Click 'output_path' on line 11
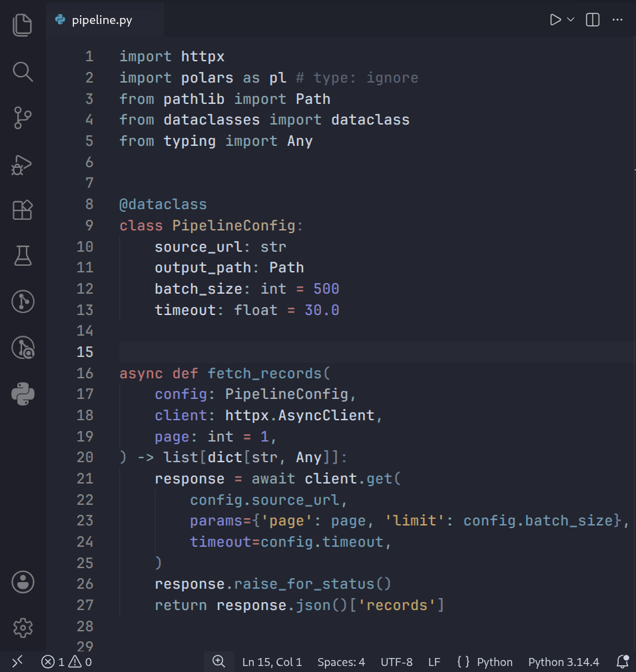 click(202, 268)
